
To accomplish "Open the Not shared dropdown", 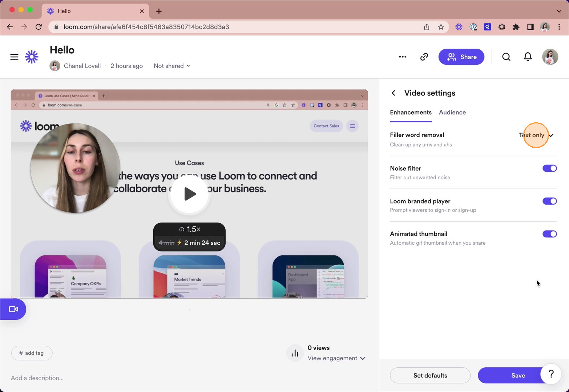I will tap(171, 66).
